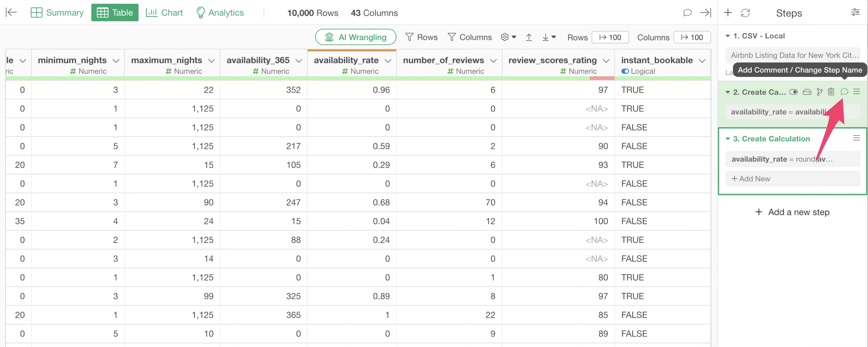Open availability_365 column menu
868x347 pixels.
click(299, 61)
